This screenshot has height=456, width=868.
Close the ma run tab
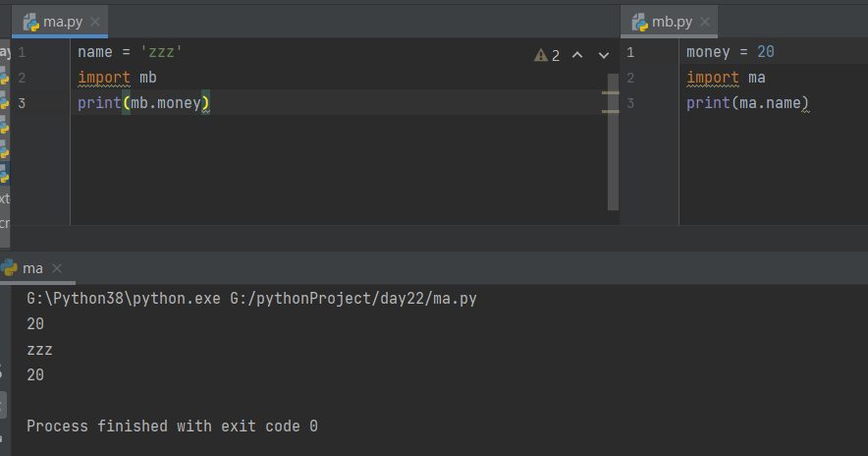[x=58, y=268]
